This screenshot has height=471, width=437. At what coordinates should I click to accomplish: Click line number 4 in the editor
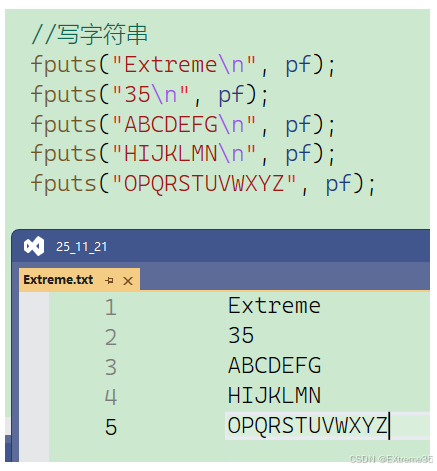pos(111,397)
